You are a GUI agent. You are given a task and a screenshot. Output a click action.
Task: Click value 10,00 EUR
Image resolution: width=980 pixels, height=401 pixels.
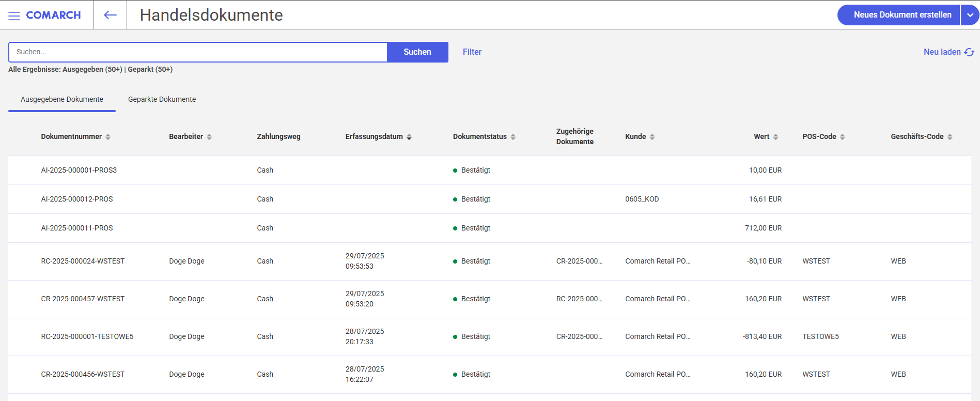[765, 170]
